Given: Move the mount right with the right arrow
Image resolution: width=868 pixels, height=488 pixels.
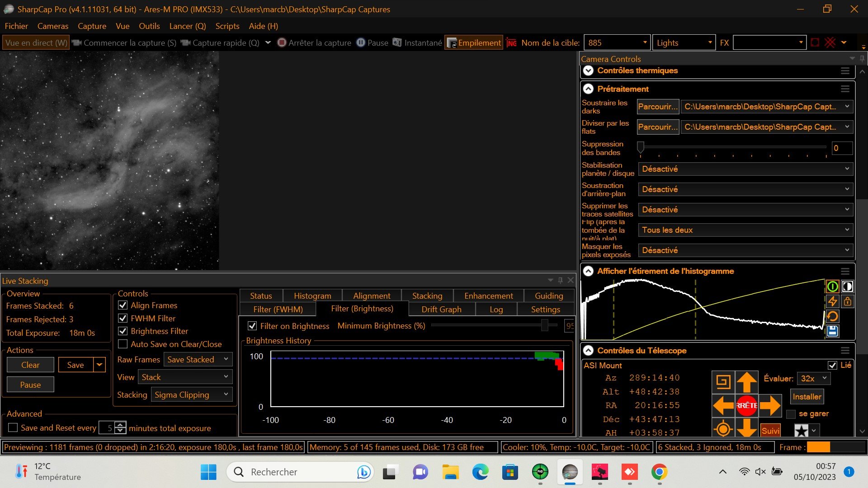Looking at the screenshot, I should (x=770, y=405).
